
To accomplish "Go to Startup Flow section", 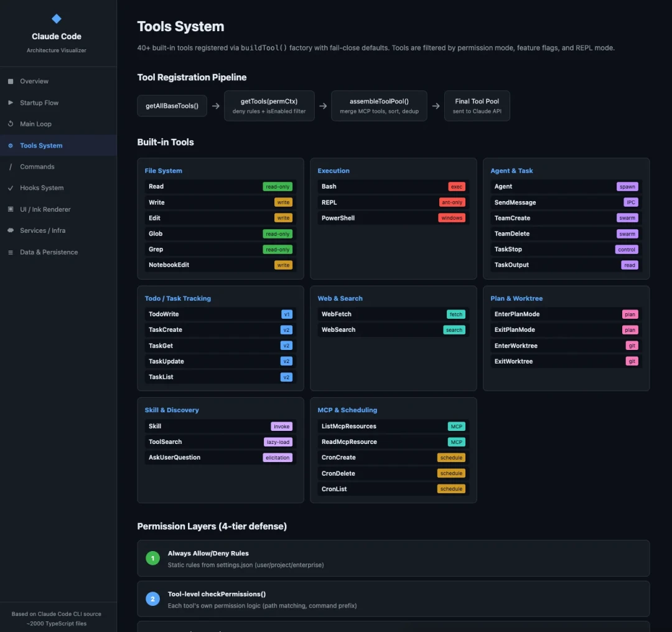I will [58, 103].
